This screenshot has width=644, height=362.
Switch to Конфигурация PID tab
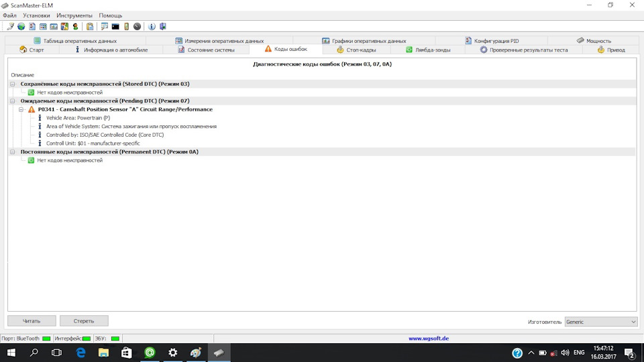492,41
